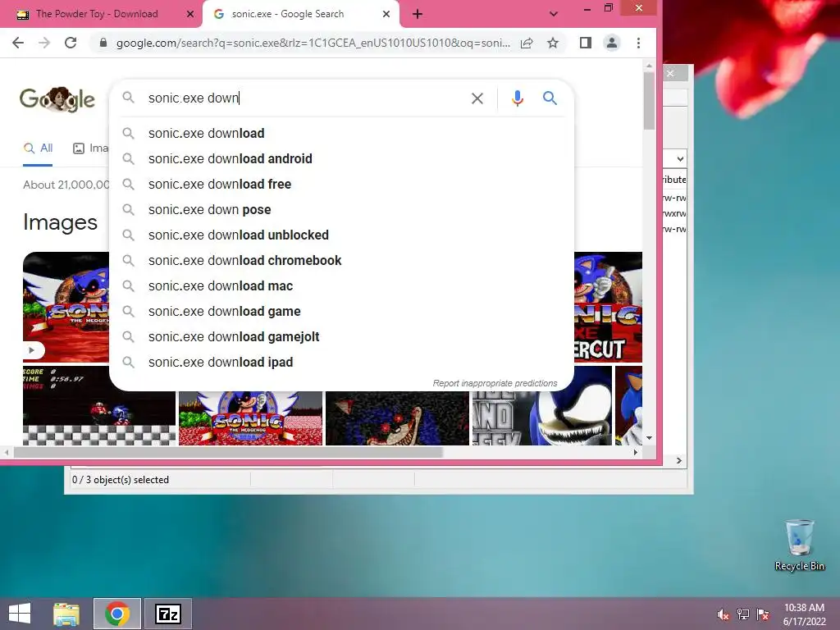Open Chrome side panel

586,43
